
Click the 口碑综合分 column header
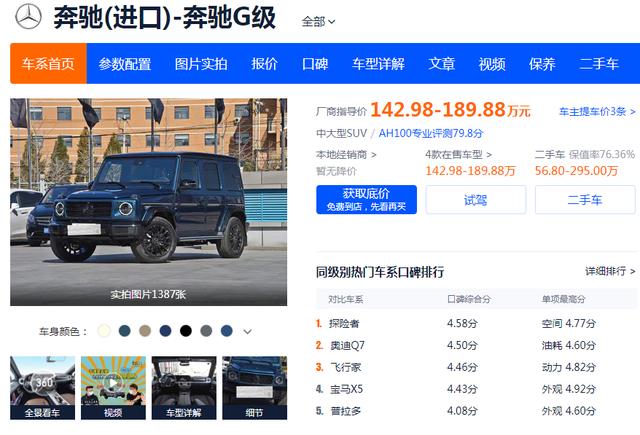point(469,299)
